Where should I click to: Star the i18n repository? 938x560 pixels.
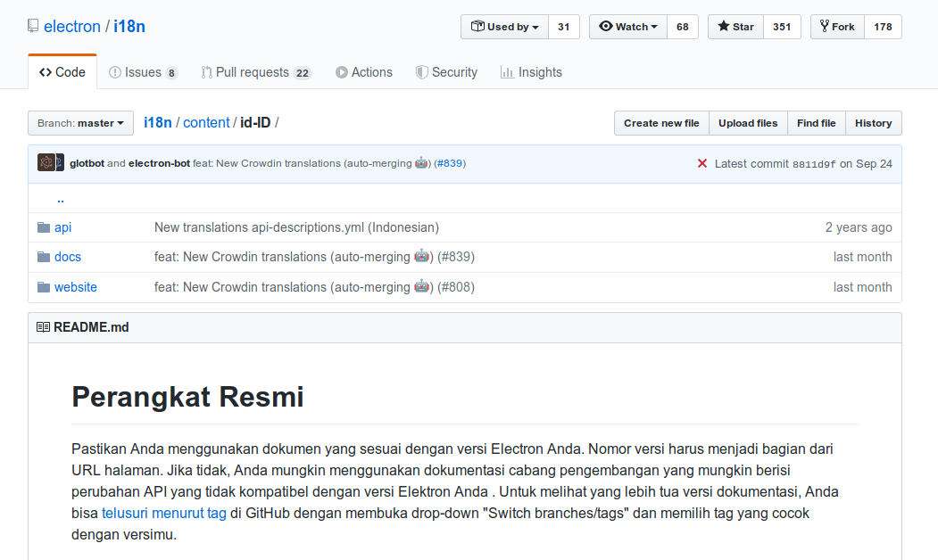click(x=735, y=27)
